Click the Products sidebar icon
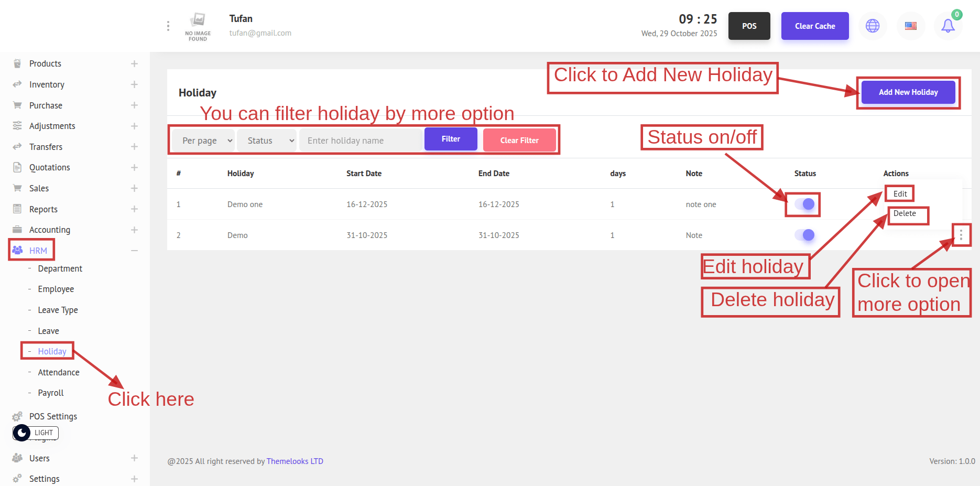This screenshot has height=486, width=980. [x=17, y=63]
